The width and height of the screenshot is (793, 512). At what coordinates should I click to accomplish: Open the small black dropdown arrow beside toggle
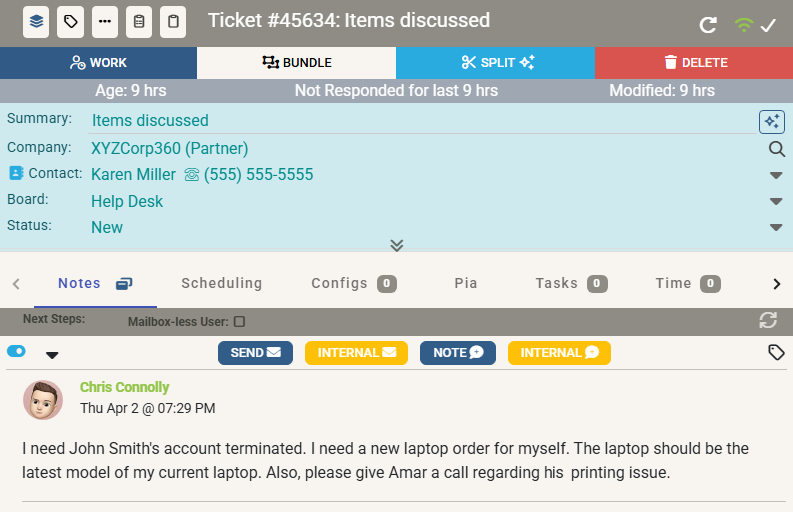tap(52, 355)
